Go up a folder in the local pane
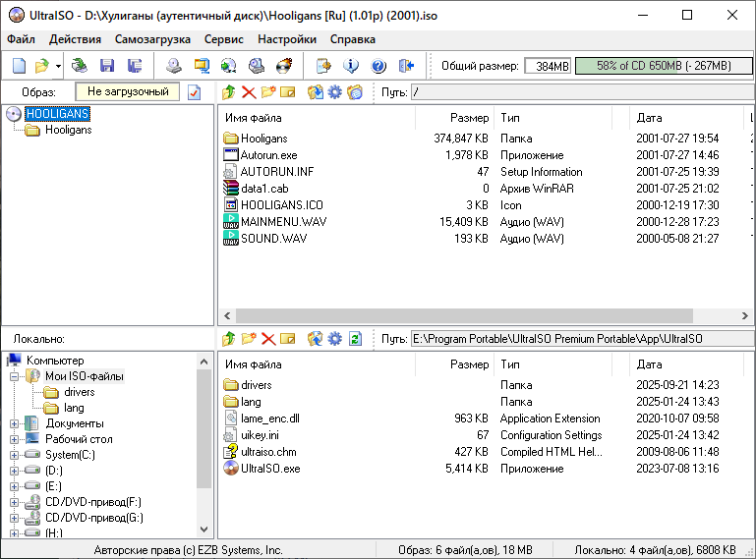Image resolution: width=756 pixels, height=559 pixels. coord(228,339)
